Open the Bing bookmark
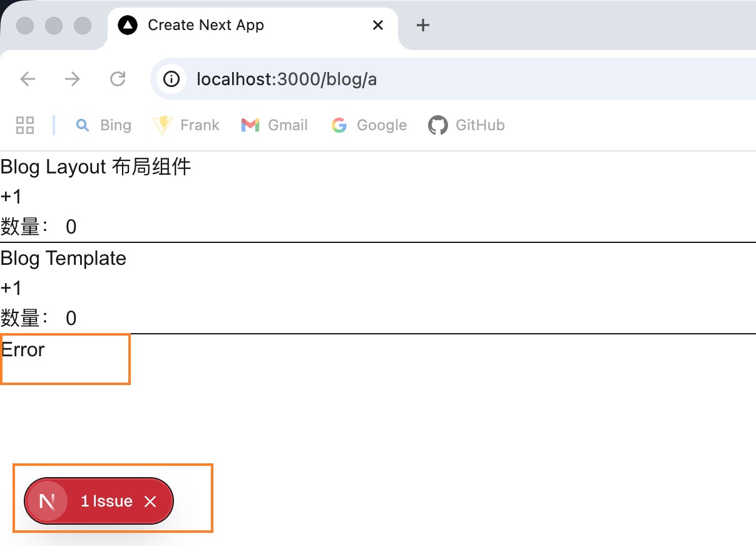This screenshot has height=546, width=756. coord(104,125)
